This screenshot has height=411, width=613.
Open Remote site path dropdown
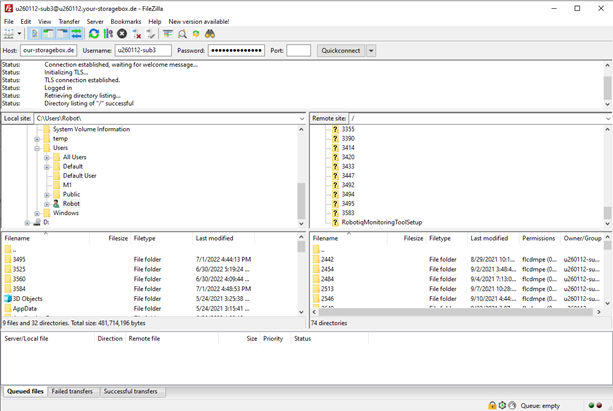click(x=608, y=118)
